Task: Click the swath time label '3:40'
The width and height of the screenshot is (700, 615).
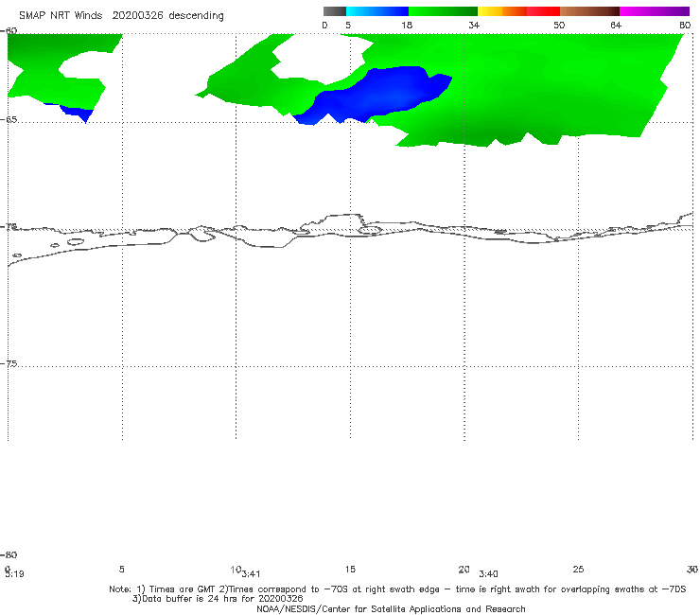Action: point(488,574)
